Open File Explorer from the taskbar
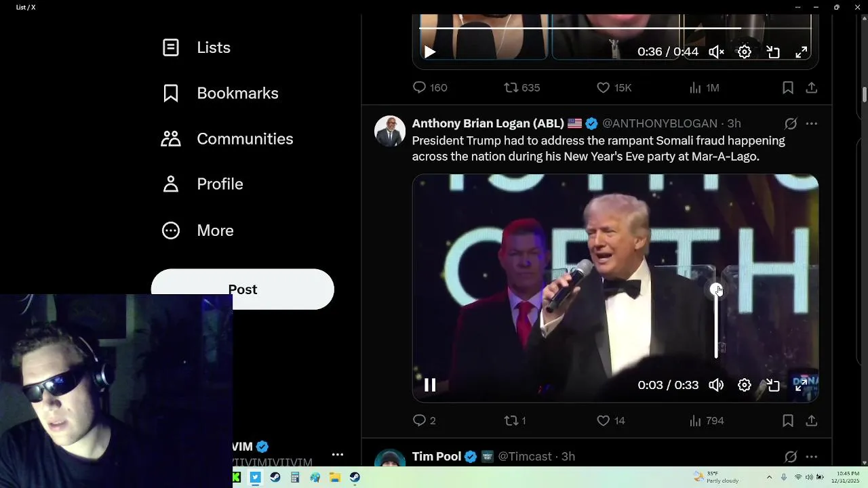Viewport: 868px width, 488px height. (335, 477)
